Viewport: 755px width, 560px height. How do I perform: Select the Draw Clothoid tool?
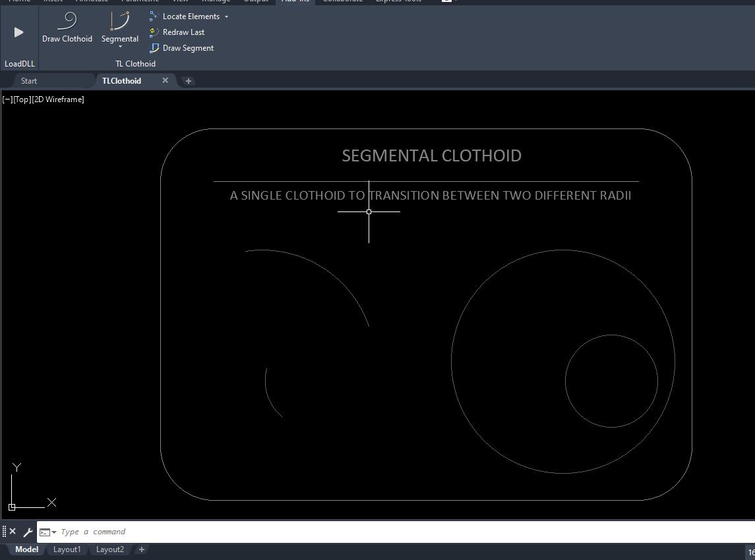point(67,28)
